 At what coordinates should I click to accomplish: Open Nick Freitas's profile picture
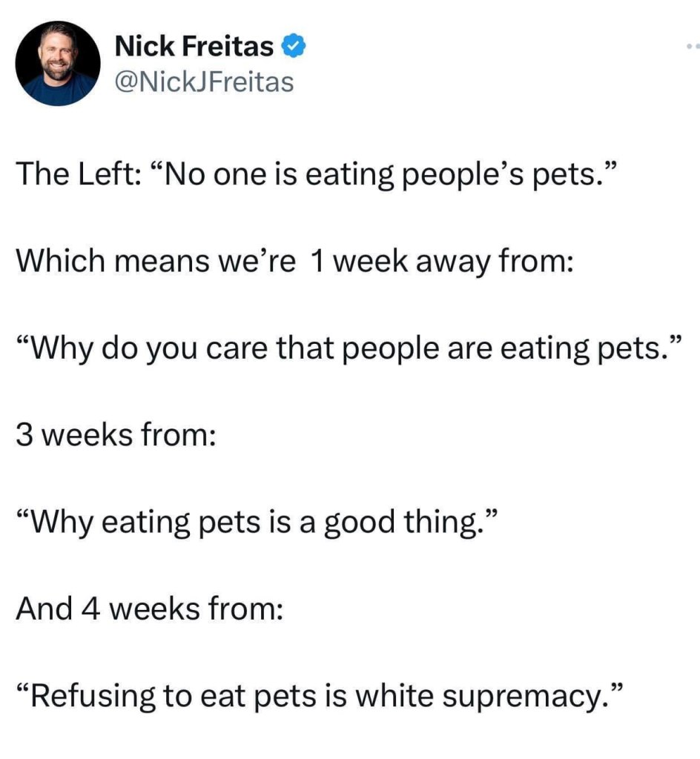pos(58,63)
